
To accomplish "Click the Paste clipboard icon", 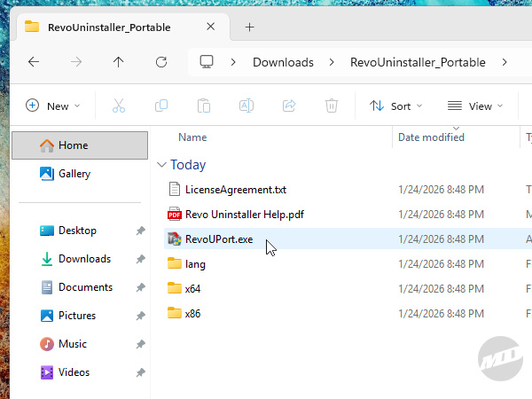I will tap(203, 106).
